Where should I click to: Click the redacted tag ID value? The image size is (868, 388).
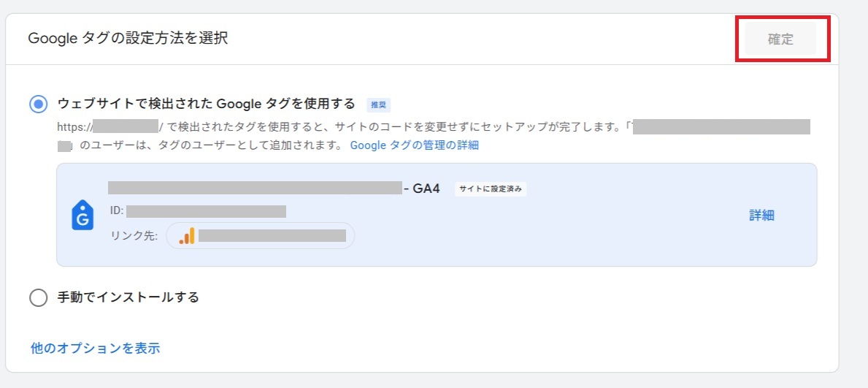click(x=206, y=211)
